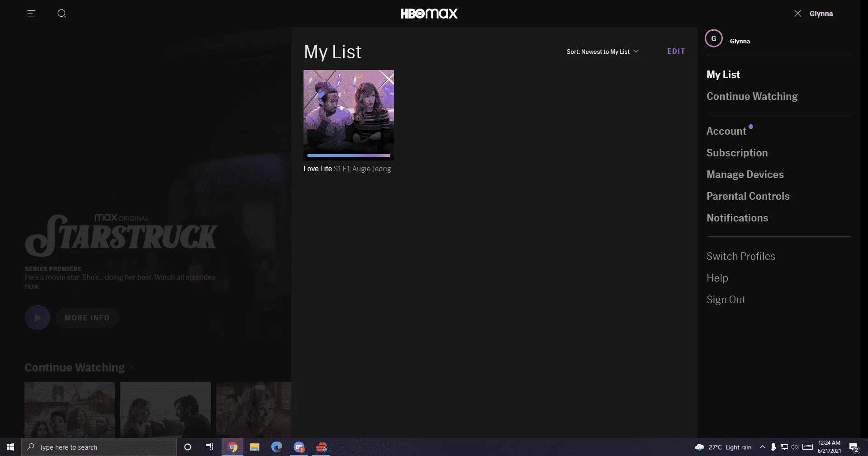The image size is (868, 456).
Task: Open the hamburger navigation menu
Action: tap(31, 14)
